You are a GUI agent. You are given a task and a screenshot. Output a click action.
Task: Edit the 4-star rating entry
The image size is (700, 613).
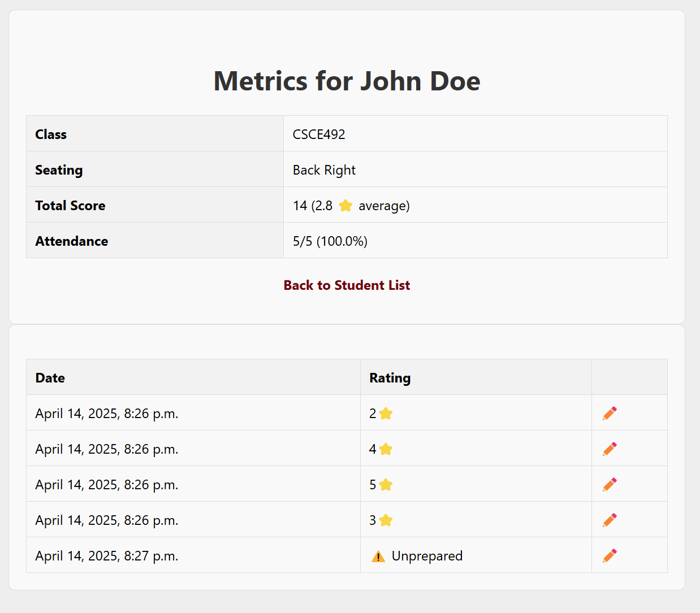point(610,449)
